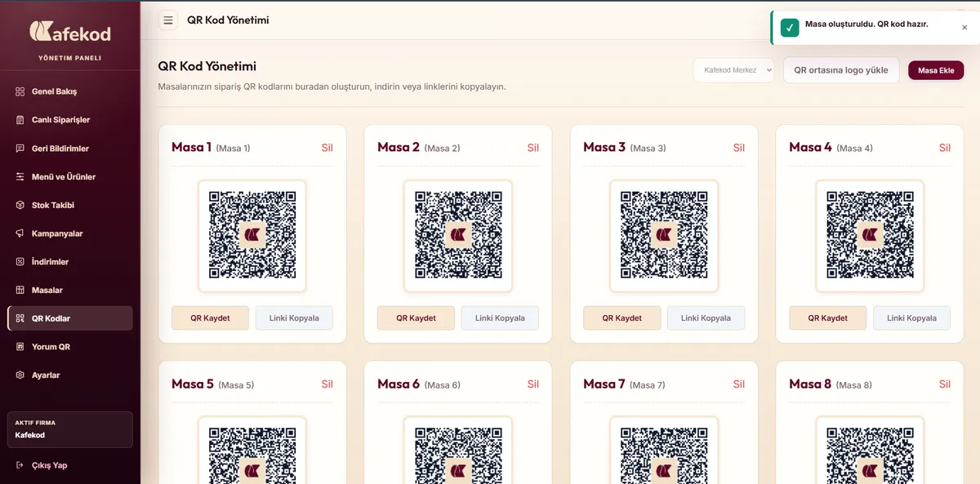The width and height of the screenshot is (980, 484).
Task: Click the Geri Bildirimler chat icon
Action: point(20,149)
